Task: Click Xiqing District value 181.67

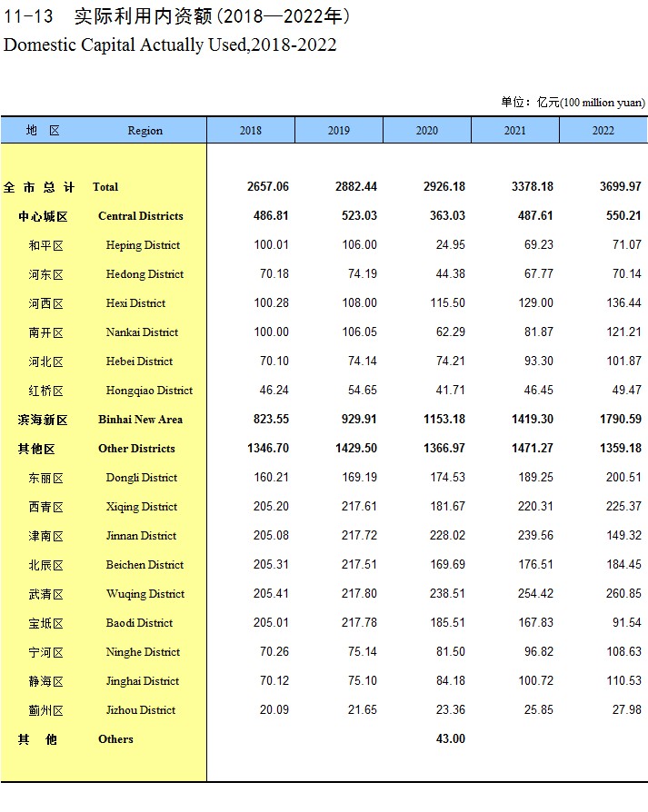Action: [447, 506]
